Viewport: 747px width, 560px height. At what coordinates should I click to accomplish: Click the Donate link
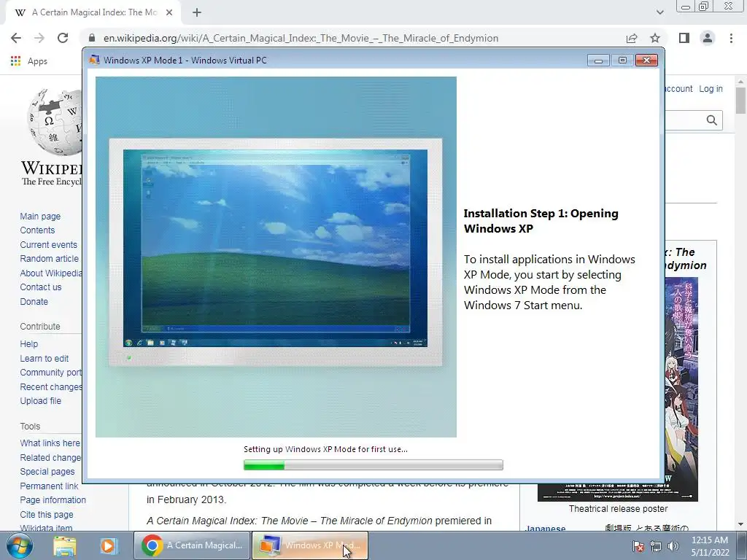(34, 301)
